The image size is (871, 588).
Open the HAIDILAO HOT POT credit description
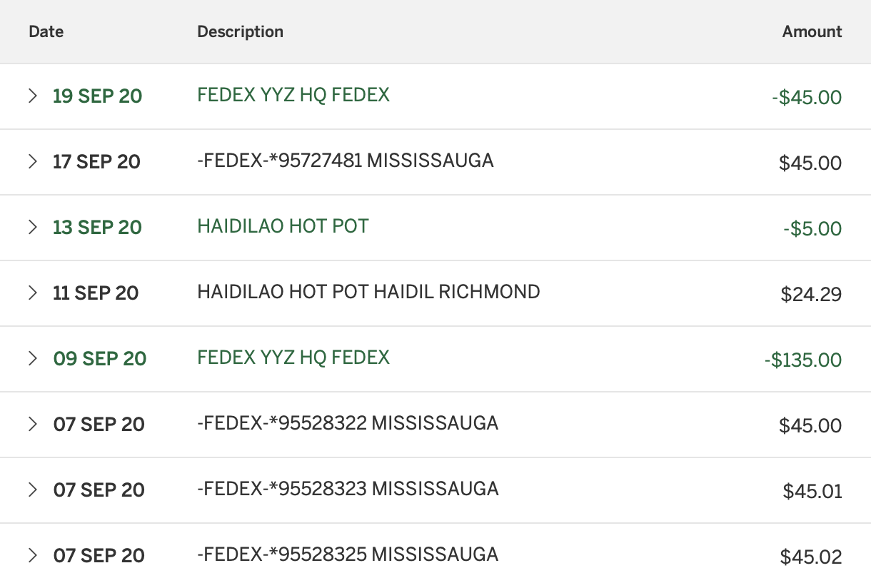click(283, 227)
